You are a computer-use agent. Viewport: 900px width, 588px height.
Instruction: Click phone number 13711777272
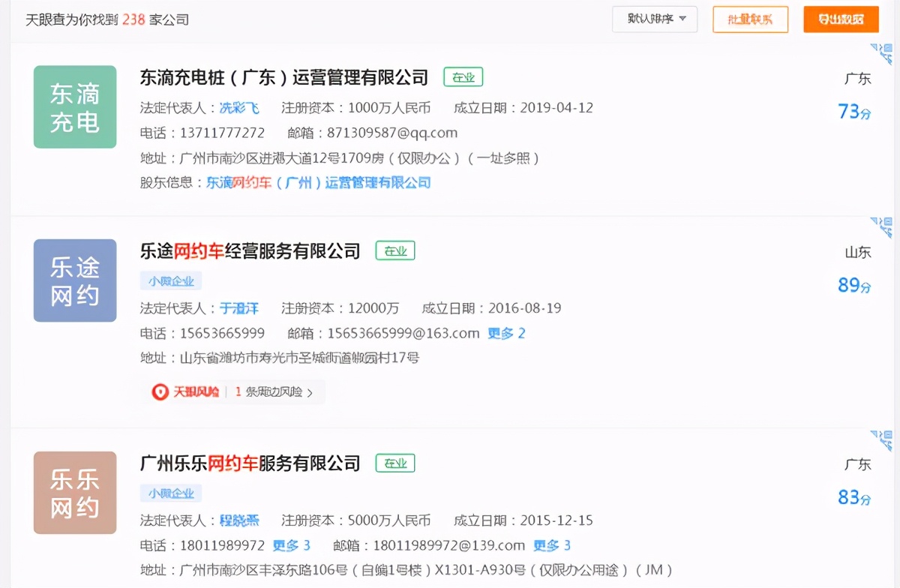click(222, 133)
